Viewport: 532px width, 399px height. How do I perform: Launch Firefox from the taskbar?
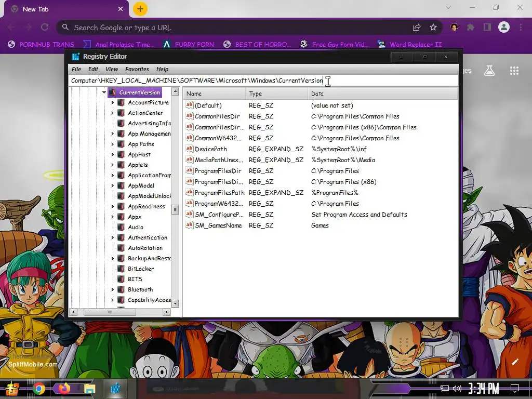point(64,389)
